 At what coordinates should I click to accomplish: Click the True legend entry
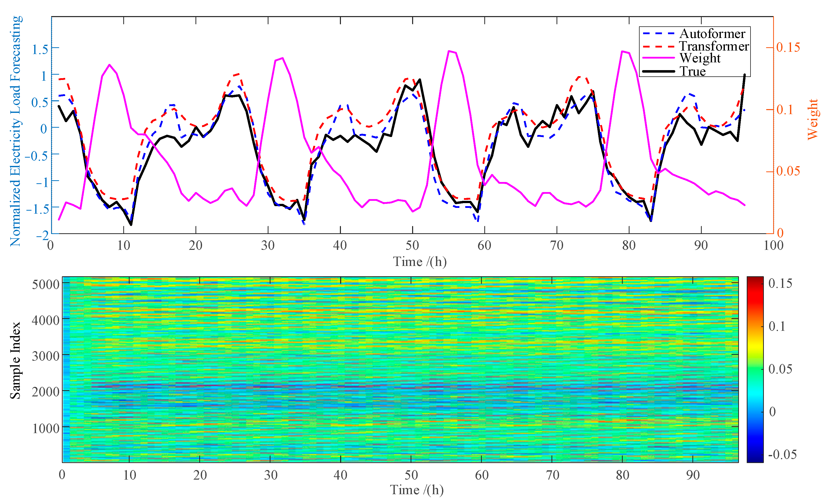pos(692,71)
